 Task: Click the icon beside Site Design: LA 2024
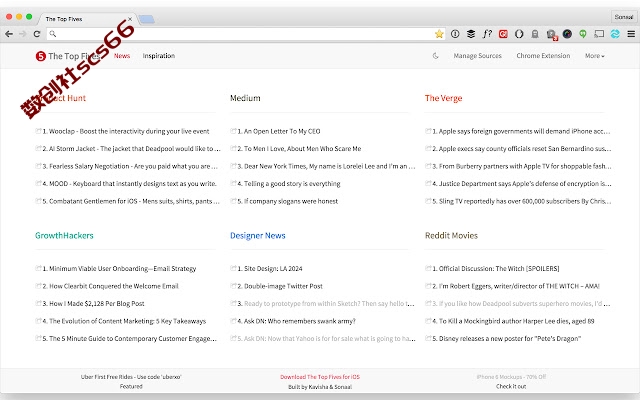[233, 268]
